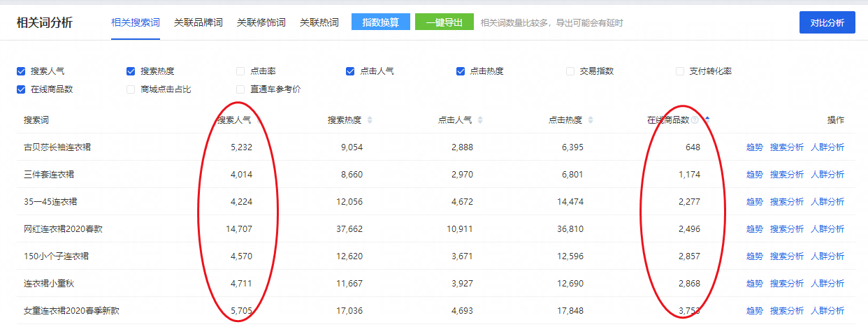Screen dimensions: 868x327
Task: Click the 在线商品数 help question-mark icon
Action: 695,120
